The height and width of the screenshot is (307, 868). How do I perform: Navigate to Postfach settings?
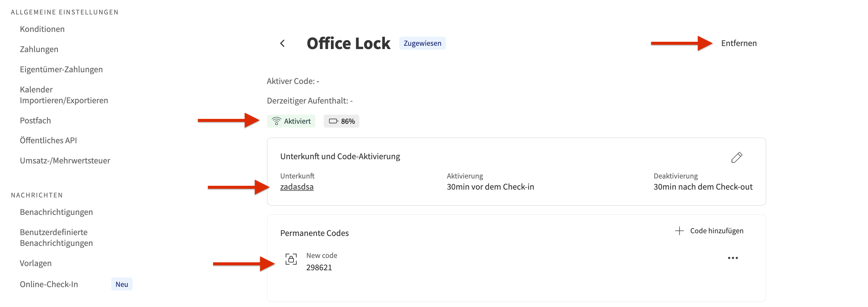(35, 120)
